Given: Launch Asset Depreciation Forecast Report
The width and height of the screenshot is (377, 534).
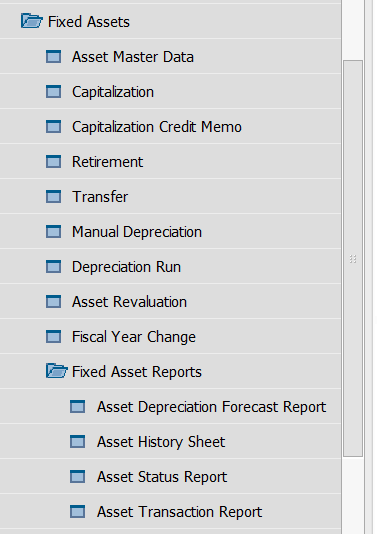Looking at the screenshot, I should 211,407.
